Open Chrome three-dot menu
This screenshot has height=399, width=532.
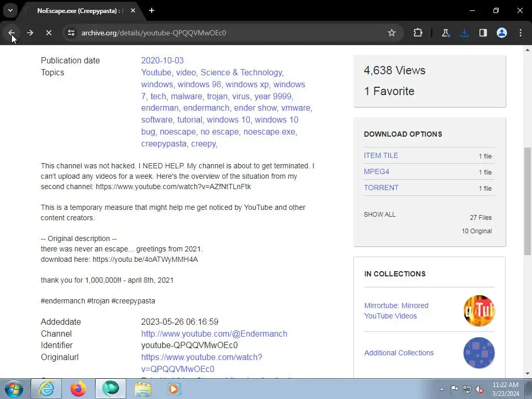click(521, 33)
